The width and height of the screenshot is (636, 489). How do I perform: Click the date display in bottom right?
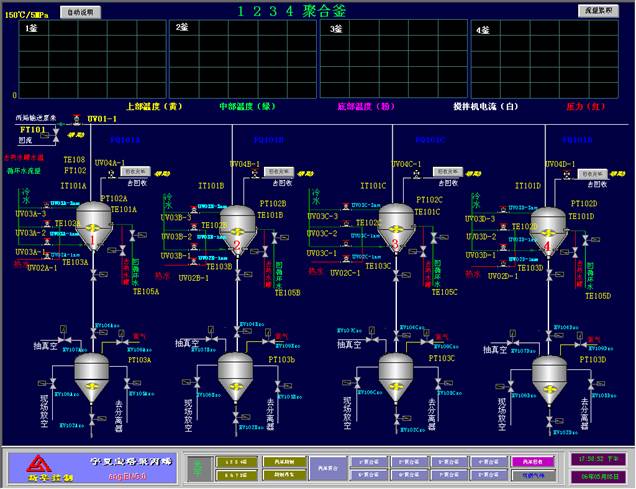(599, 476)
